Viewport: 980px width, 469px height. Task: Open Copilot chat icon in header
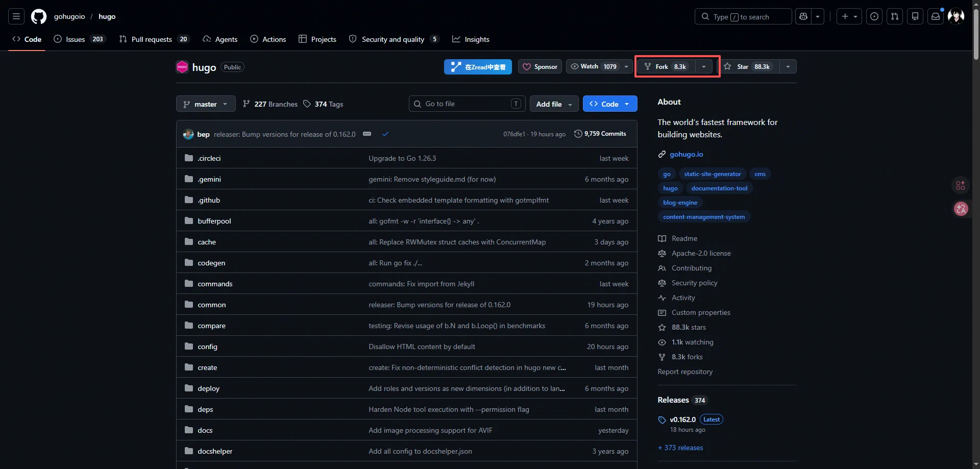click(803, 16)
